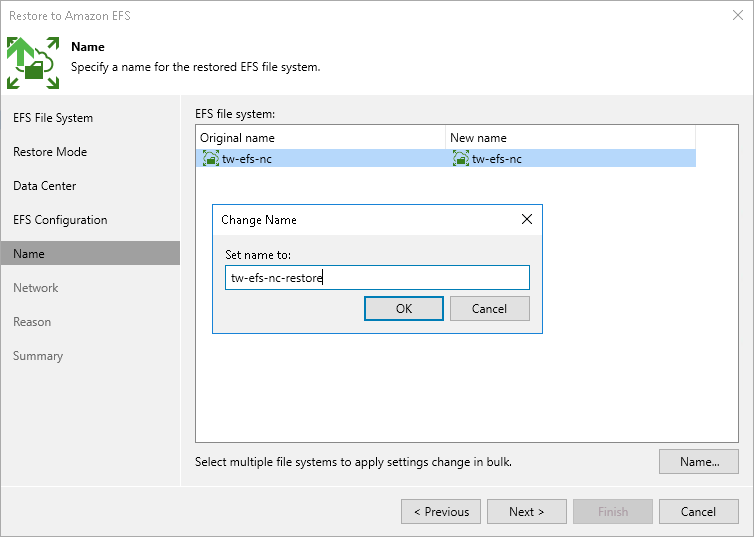Viewport: 754px width, 537px height.
Task: Switch to the Data Center step
Action: point(45,186)
